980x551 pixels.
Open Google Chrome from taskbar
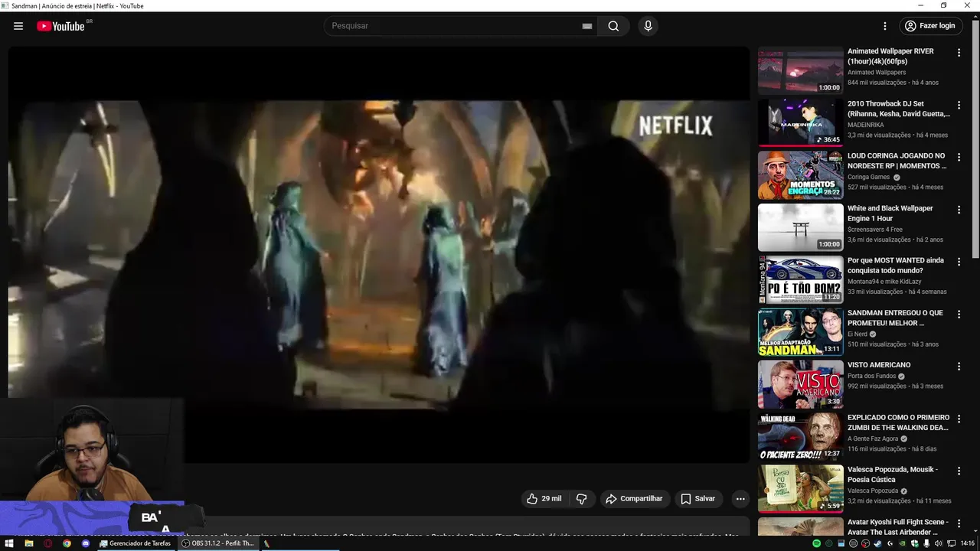coord(67,543)
